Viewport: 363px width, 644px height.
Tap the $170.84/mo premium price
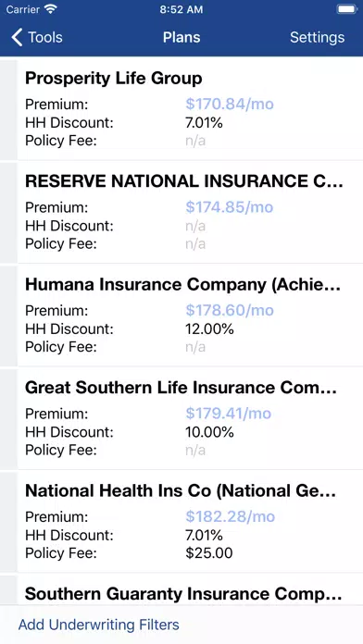point(230,104)
